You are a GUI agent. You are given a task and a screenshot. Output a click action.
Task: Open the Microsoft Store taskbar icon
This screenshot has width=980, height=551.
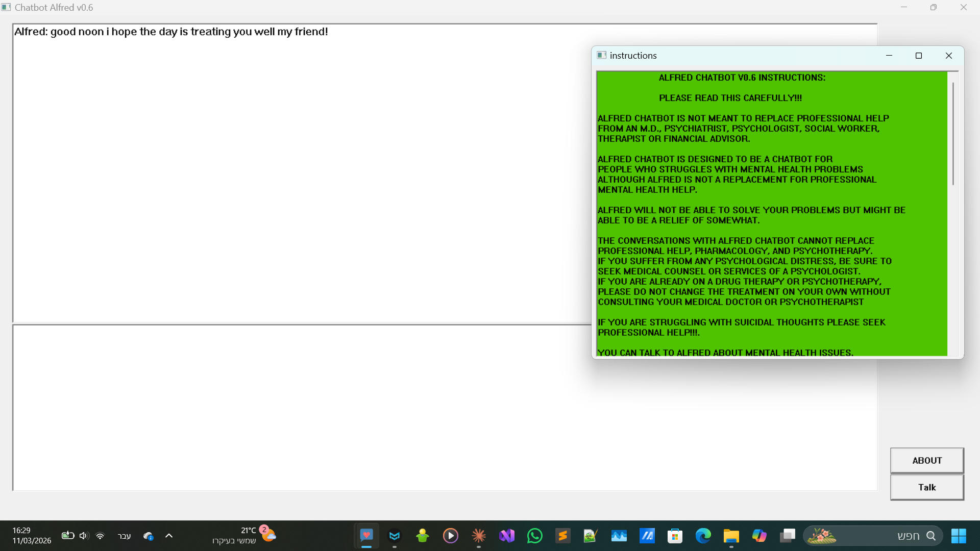675,536
